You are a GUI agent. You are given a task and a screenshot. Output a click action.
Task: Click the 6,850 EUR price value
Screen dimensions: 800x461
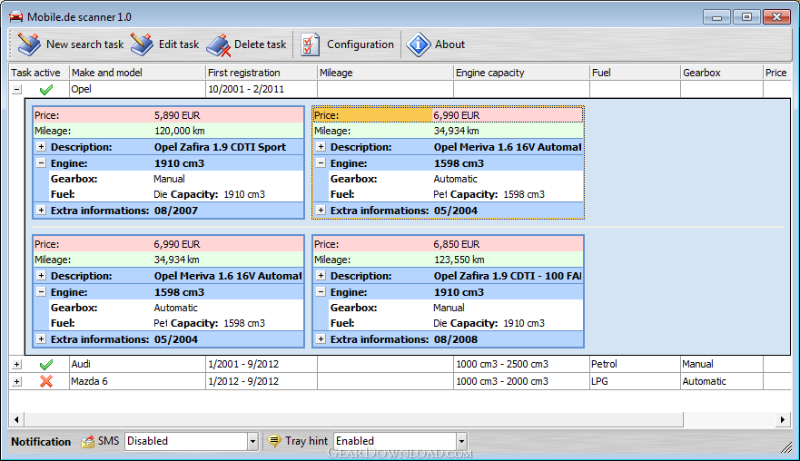pyautogui.click(x=457, y=244)
